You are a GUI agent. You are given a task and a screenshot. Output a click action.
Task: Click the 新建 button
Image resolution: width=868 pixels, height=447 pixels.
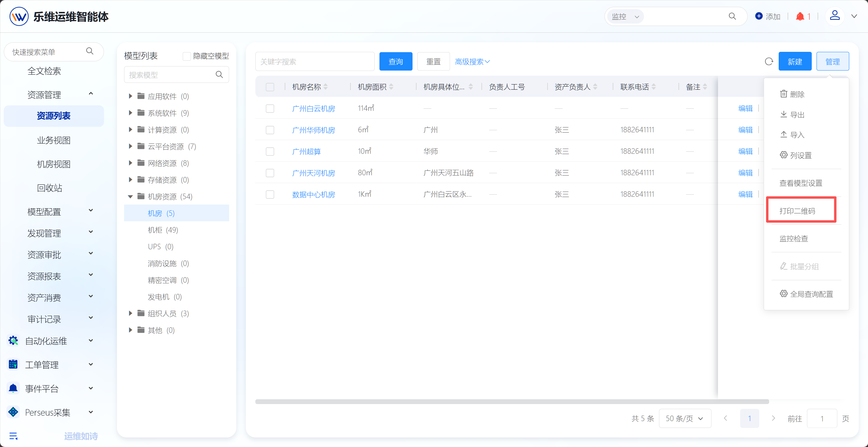(795, 61)
